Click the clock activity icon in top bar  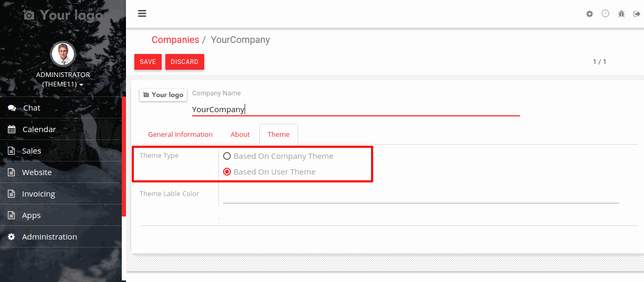605,14
